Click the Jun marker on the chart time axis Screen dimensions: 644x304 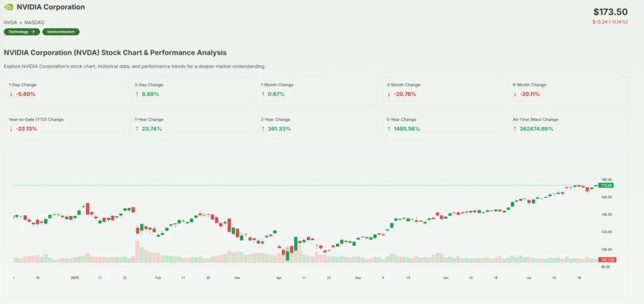click(x=445, y=277)
